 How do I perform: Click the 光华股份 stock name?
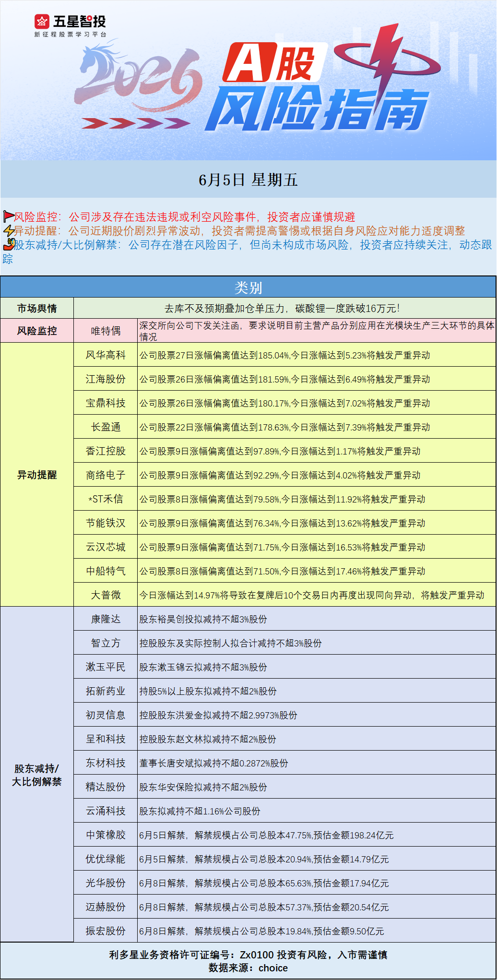(x=106, y=883)
